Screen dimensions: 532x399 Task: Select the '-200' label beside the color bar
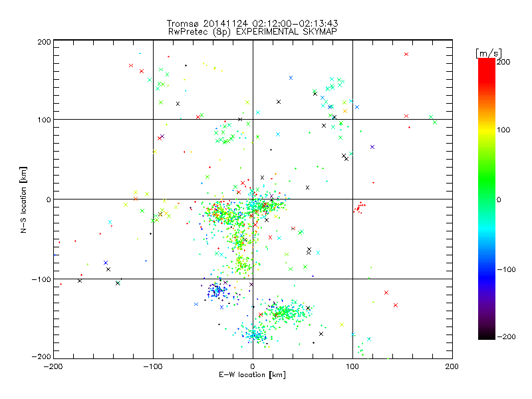click(x=506, y=336)
